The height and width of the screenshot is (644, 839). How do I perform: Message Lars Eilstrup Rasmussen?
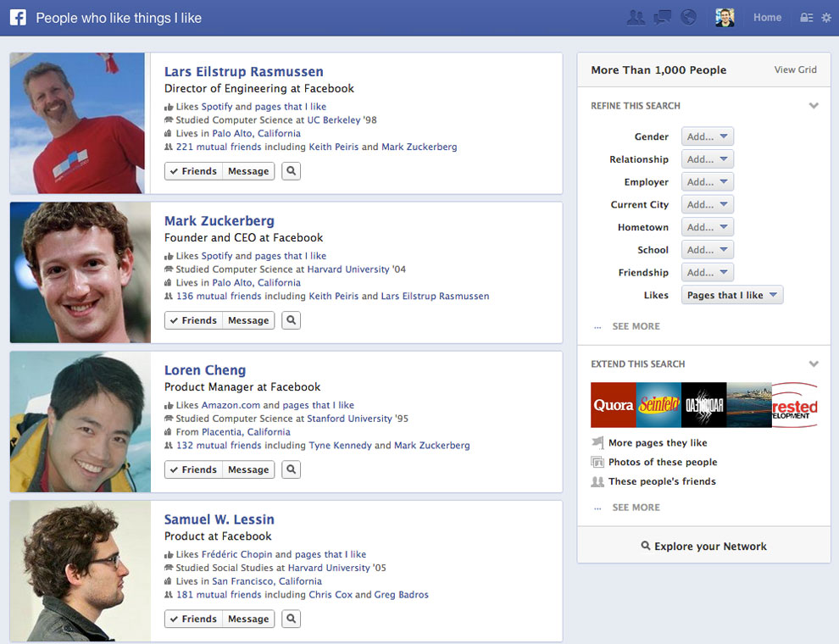tap(248, 171)
